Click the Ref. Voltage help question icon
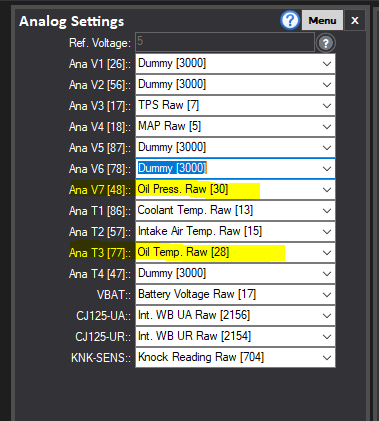 pyautogui.click(x=326, y=43)
